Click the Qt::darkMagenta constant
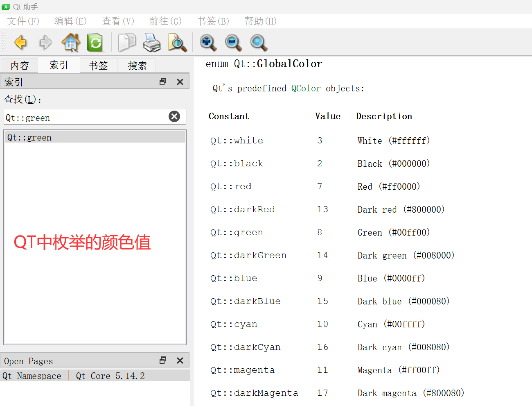Screen dimensions: 532x406 click(254, 393)
